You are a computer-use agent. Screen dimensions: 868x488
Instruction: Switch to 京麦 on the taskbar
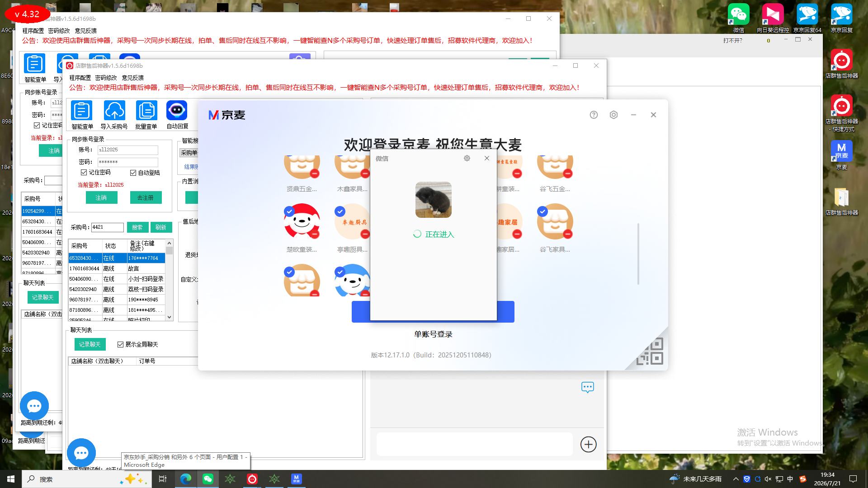[x=296, y=479]
